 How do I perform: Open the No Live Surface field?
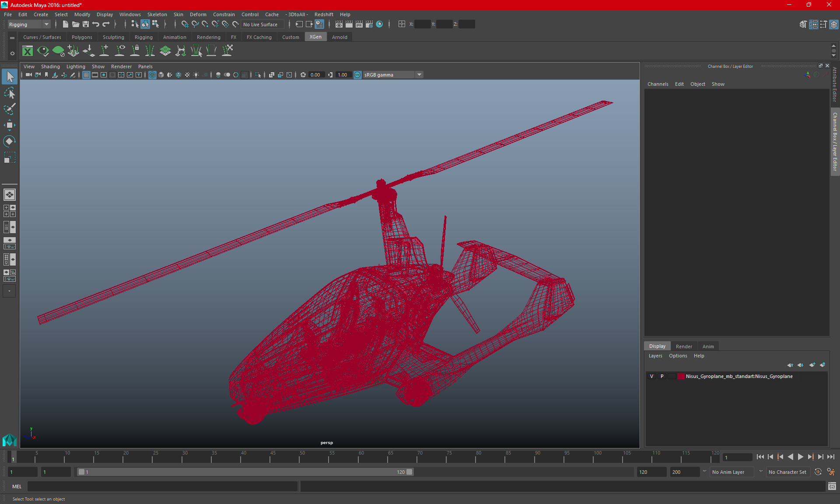(262, 24)
